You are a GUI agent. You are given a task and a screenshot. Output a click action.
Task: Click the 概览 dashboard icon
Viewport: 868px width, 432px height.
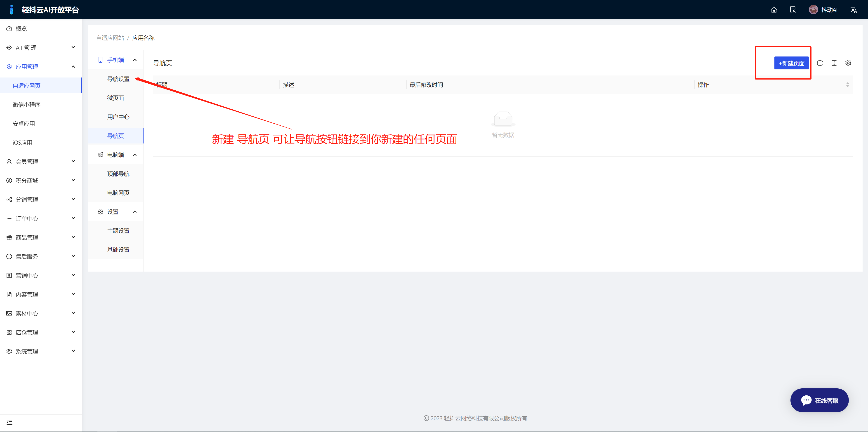click(x=9, y=29)
